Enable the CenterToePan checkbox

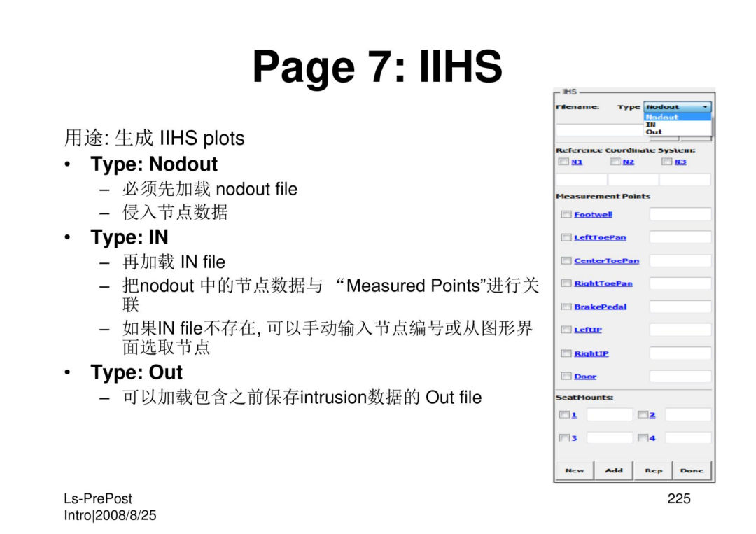[566, 261]
